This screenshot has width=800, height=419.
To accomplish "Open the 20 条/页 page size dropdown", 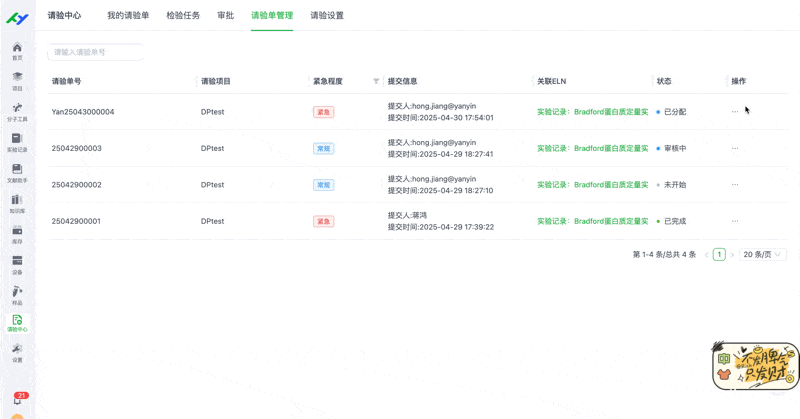I will 763,255.
